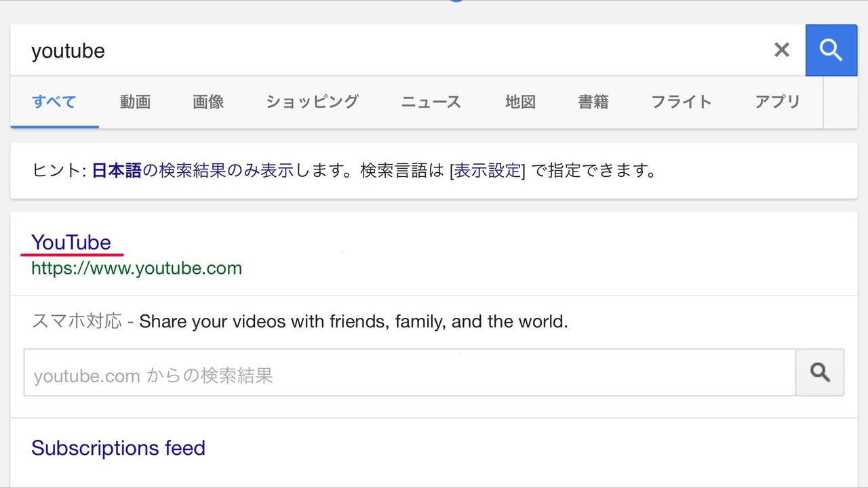This screenshot has height=488, width=868.
Task: Select the 書籍 tab
Action: point(593,102)
